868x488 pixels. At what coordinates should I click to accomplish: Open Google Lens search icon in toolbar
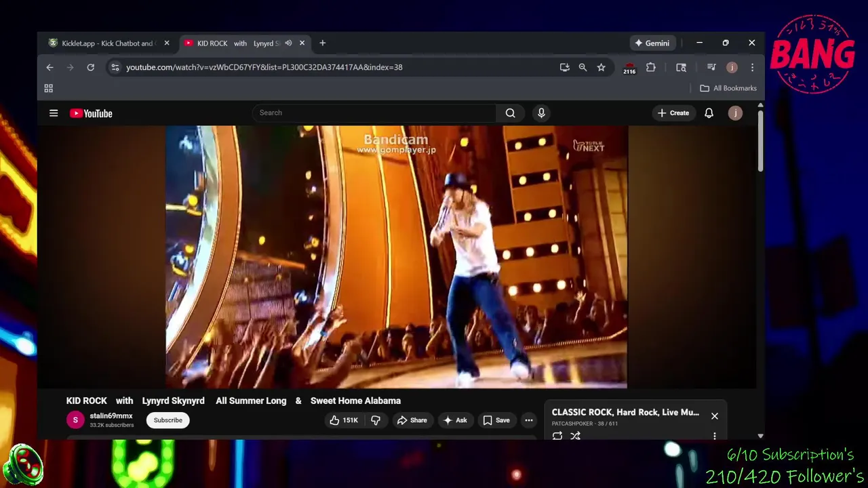tap(681, 67)
